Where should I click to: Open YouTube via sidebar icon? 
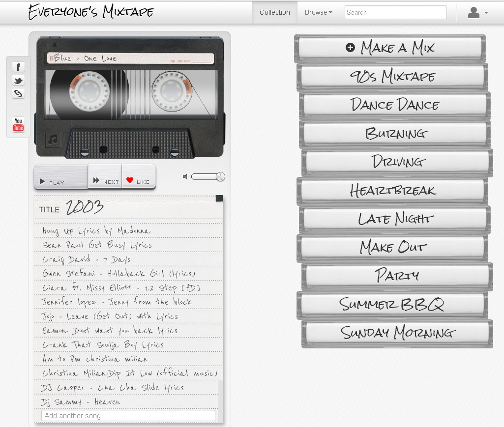point(18,125)
